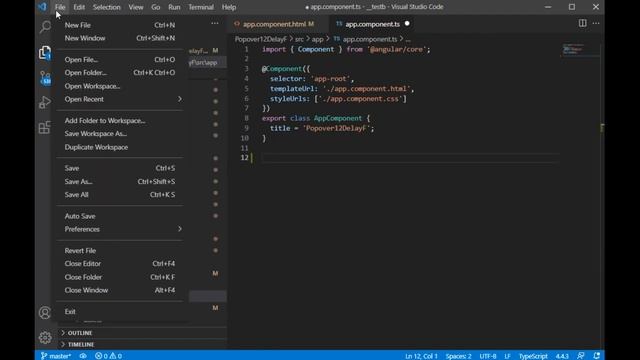
Task: Open the Selection menu
Action: (x=107, y=7)
